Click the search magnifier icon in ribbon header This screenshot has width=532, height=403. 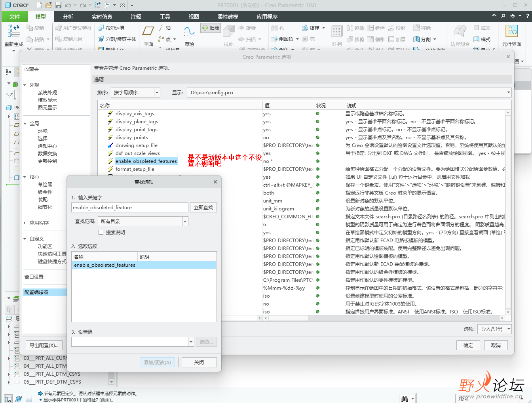[503, 16]
